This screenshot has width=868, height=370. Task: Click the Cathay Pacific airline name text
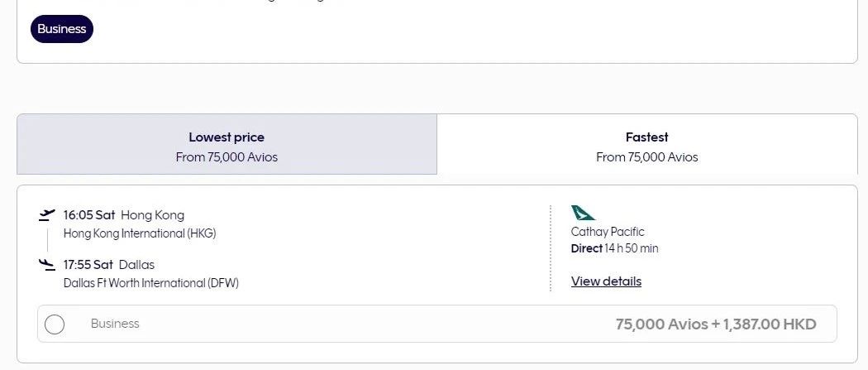click(x=608, y=232)
